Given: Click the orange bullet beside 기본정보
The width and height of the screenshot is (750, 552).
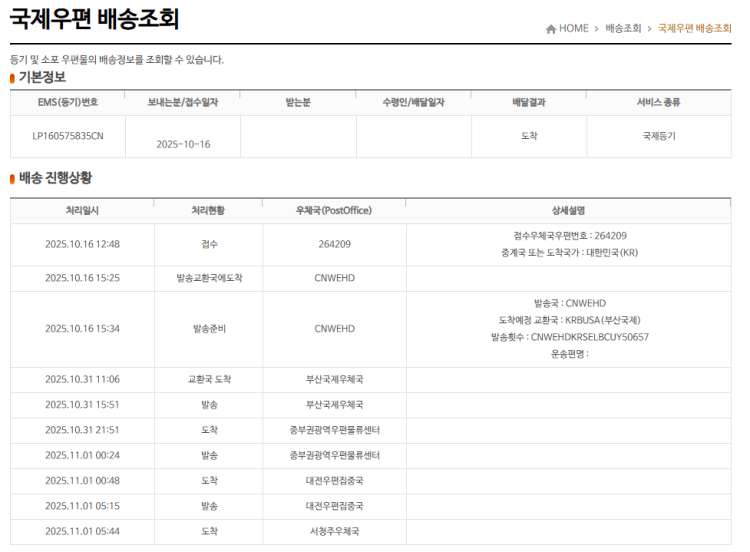Looking at the screenshot, I should [12, 78].
